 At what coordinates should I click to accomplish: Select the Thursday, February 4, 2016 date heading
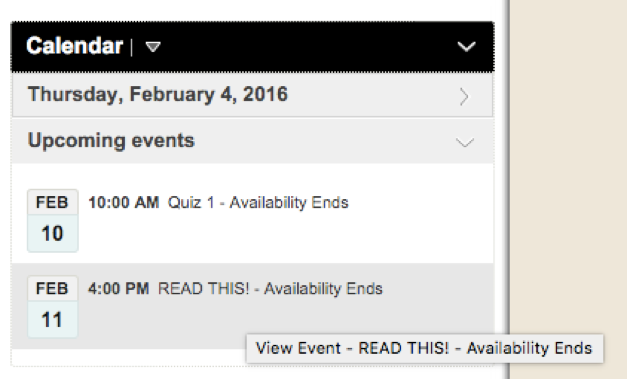(158, 95)
